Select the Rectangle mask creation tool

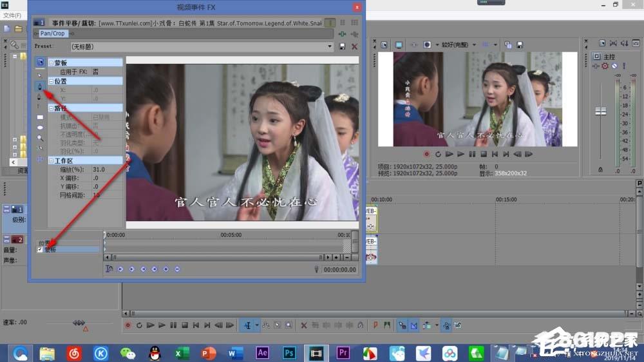click(40, 117)
